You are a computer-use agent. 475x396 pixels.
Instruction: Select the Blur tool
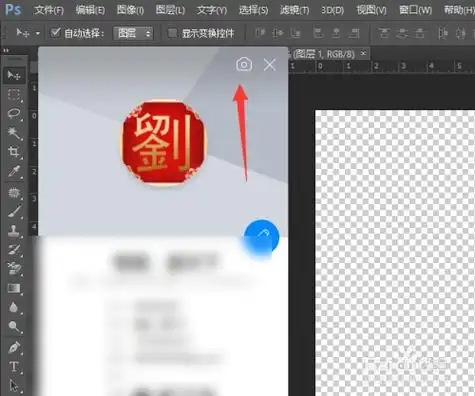[x=14, y=307]
